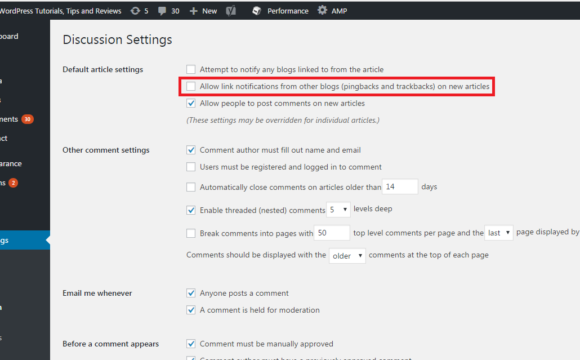Click the Default article settings label
Image resolution: width=580 pixels, height=360 pixels.
pos(103,70)
